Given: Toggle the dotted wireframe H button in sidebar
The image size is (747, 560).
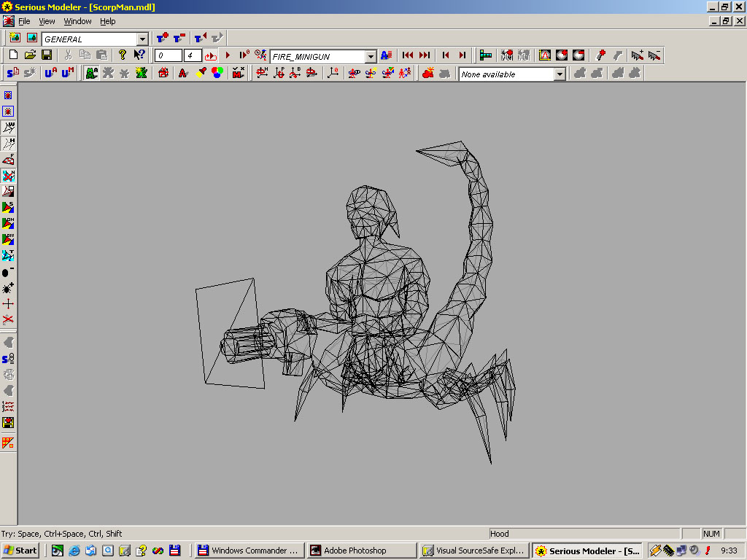Looking at the screenshot, I should click(x=8, y=144).
